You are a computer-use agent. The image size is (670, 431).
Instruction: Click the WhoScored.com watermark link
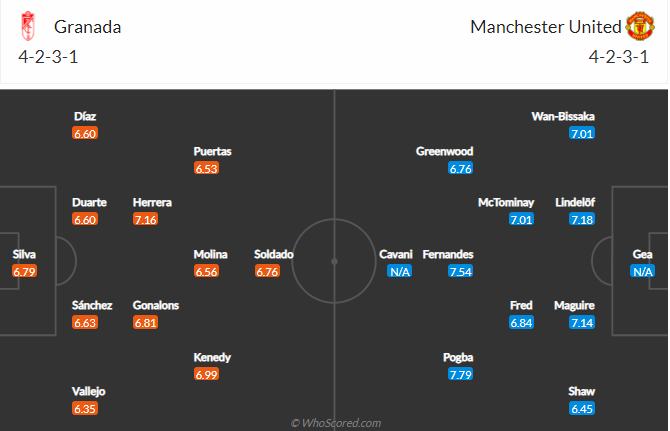coord(335,423)
